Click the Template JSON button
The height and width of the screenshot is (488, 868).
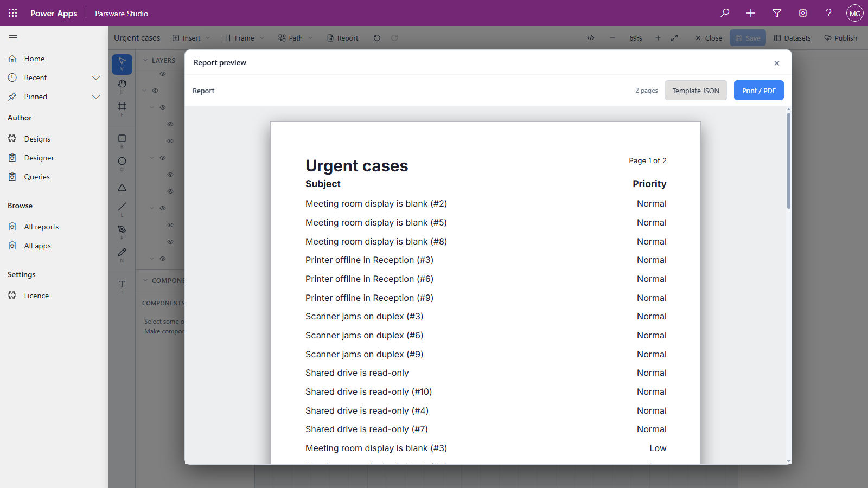coord(696,91)
